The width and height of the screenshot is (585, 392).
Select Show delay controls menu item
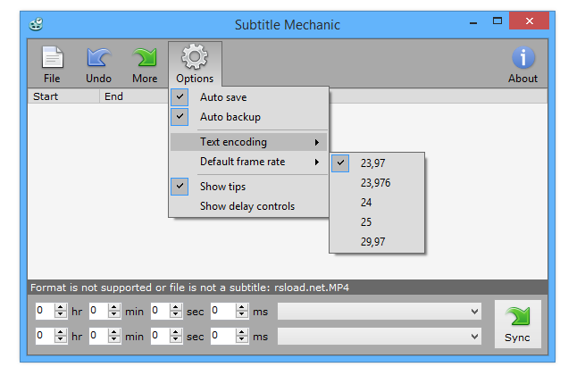pyautogui.click(x=247, y=206)
